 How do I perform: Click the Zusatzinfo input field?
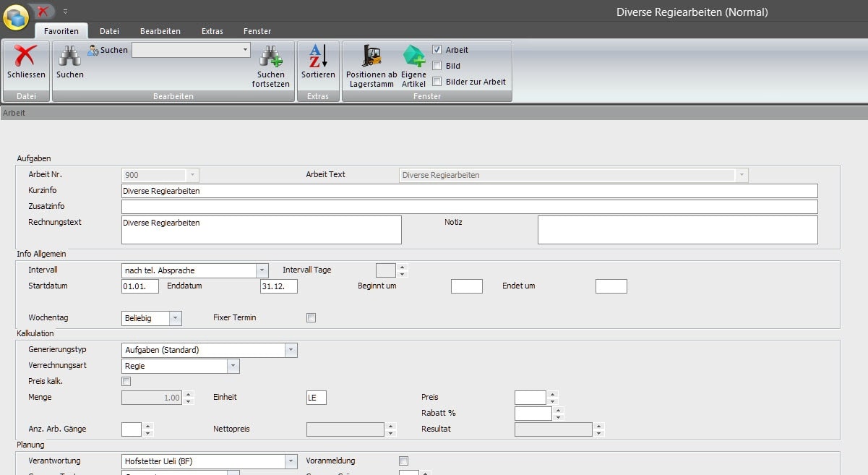point(470,207)
